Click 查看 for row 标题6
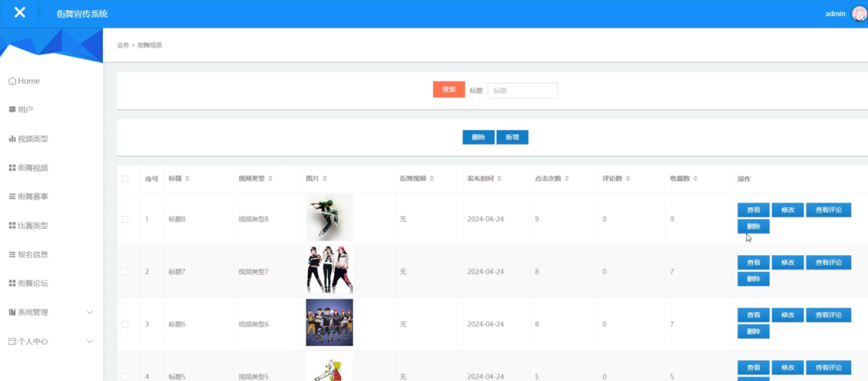The image size is (868, 381). tap(754, 315)
